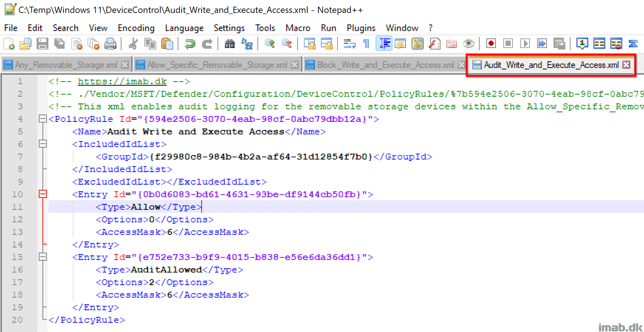Viewport: 644px width, 332px height.
Task: Click the Redo arrow icon
Action: [207, 44]
